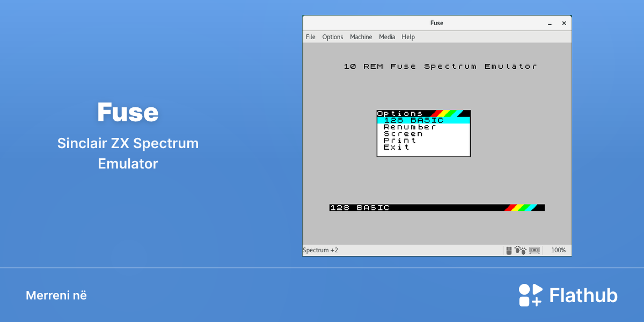Click the Fuse window title text

[437, 23]
